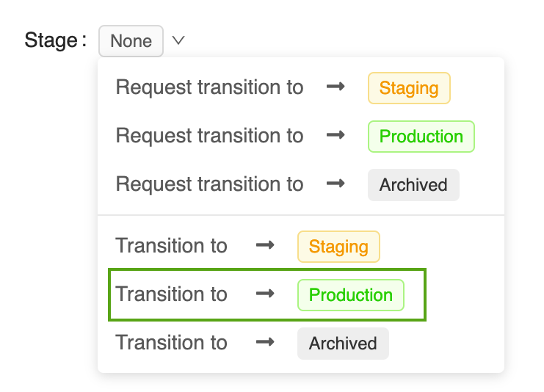This screenshot has height=392, width=544.
Task: Select first 'Request transition to' text for Staging
Action: (x=209, y=87)
